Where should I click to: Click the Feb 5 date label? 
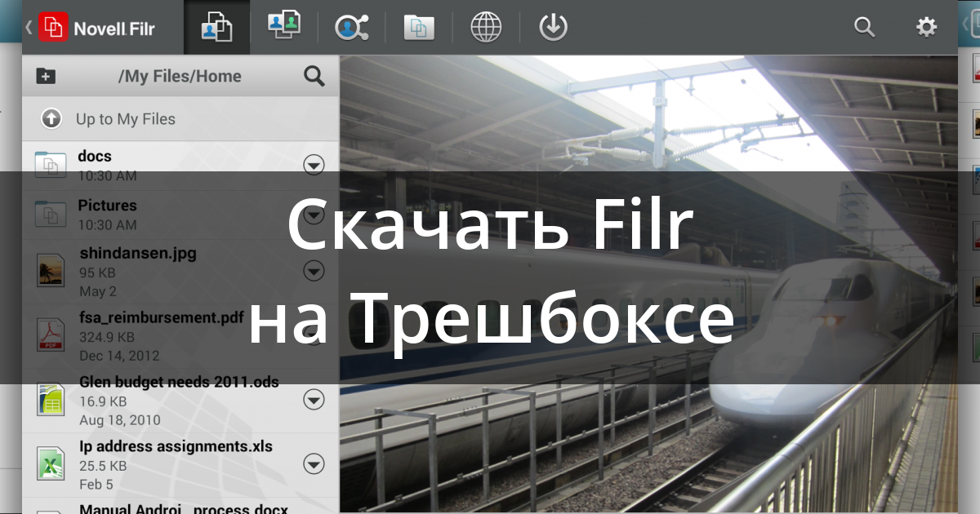[96, 485]
